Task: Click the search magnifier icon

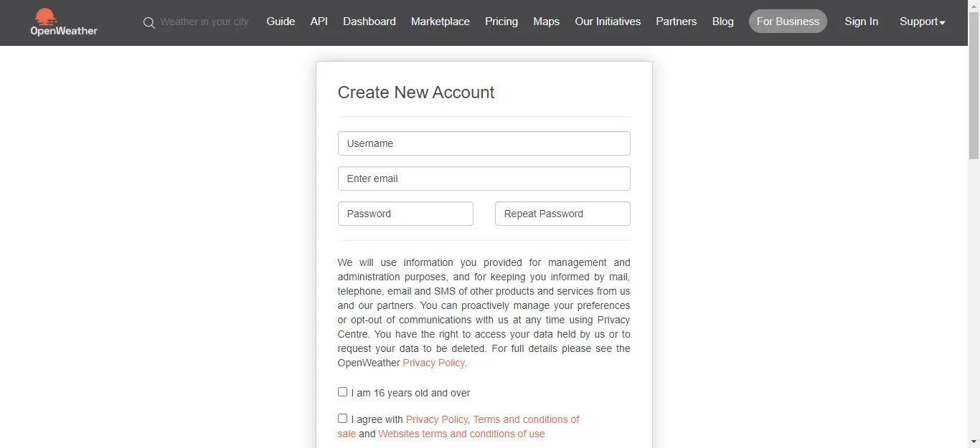Action: (149, 23)
